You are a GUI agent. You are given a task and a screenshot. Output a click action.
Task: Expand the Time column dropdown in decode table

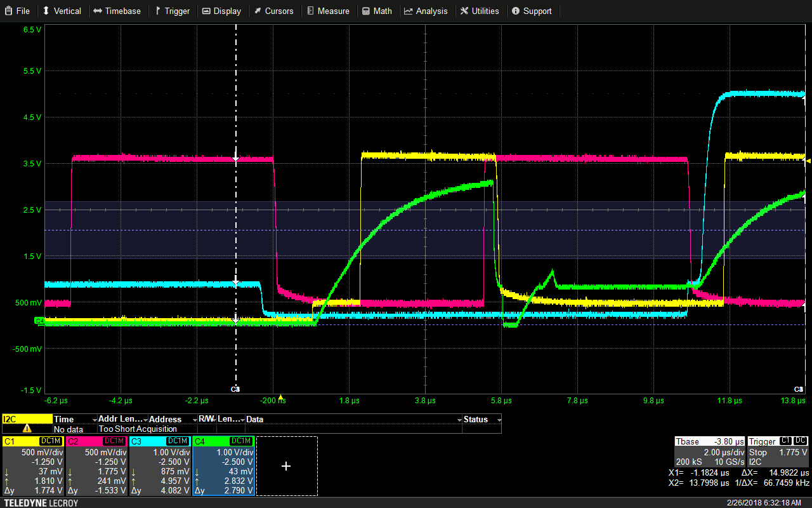[x=95, y=420]
